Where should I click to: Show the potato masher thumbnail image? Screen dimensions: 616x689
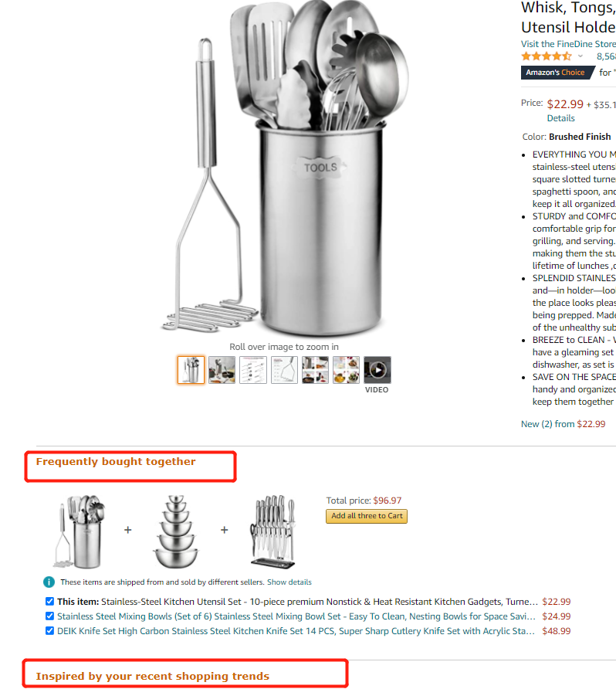[x=284, y=370]
